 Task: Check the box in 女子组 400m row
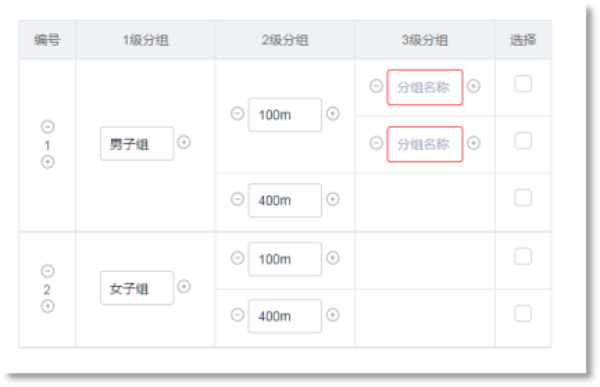523,314
